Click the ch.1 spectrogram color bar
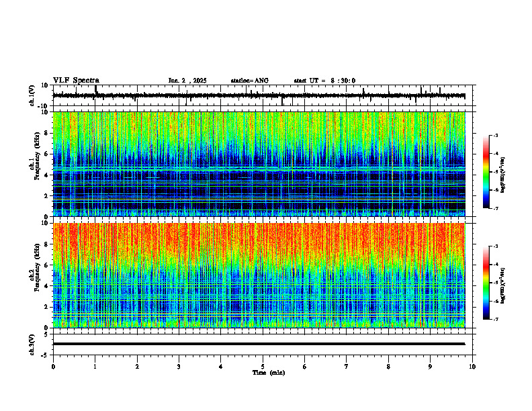The image size is (532, 411). click(486, 172)
